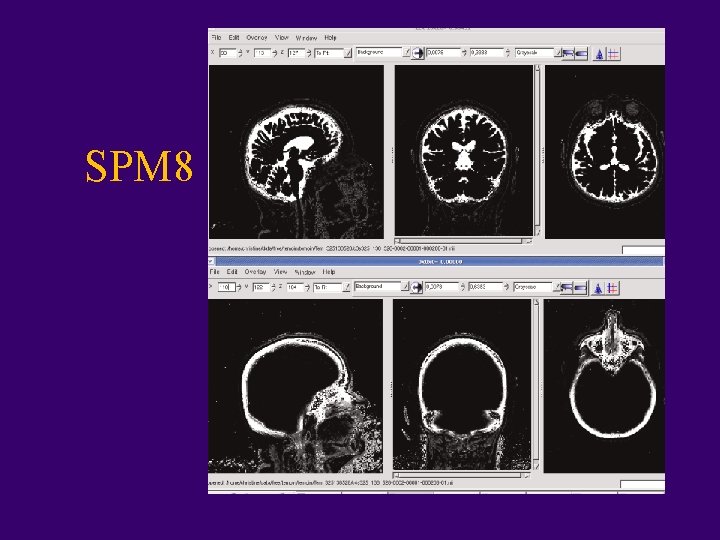Open File menu in the lower viewer window

click(x=215, y=272)
